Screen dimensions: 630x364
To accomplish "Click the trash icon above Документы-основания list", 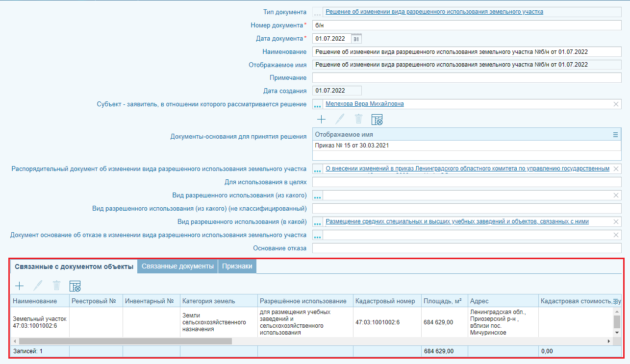I will (x=358, y=119).
